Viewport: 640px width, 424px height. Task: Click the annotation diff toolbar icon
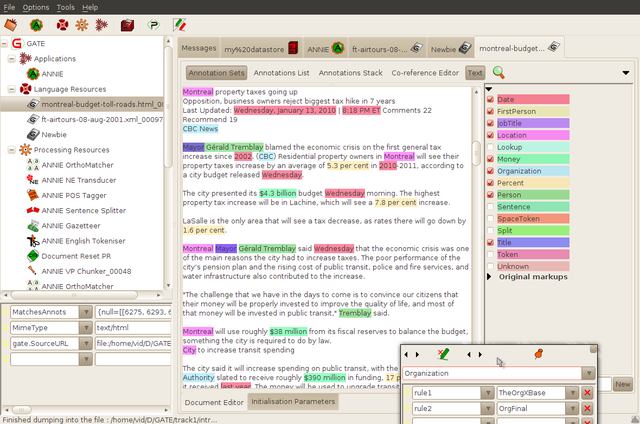179,25
